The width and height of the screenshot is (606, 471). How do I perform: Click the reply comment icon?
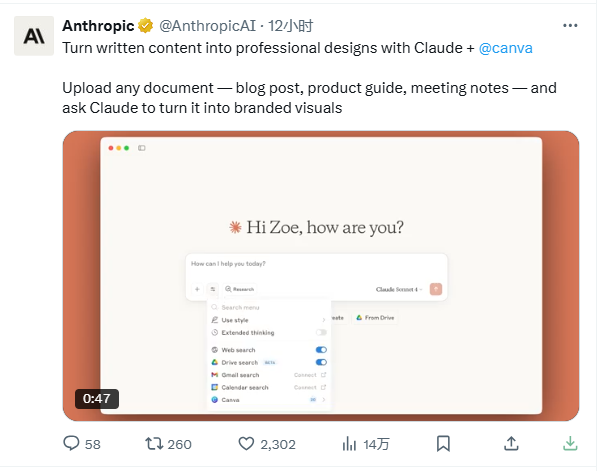click(x=71, y=443)
